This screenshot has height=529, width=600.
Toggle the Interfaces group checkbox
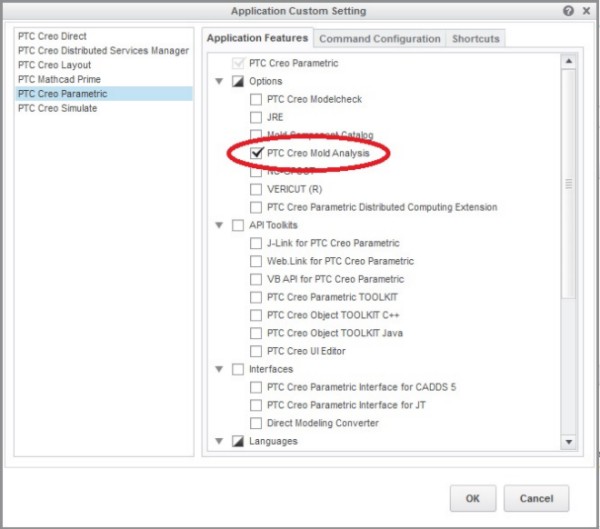coord(238,369)
